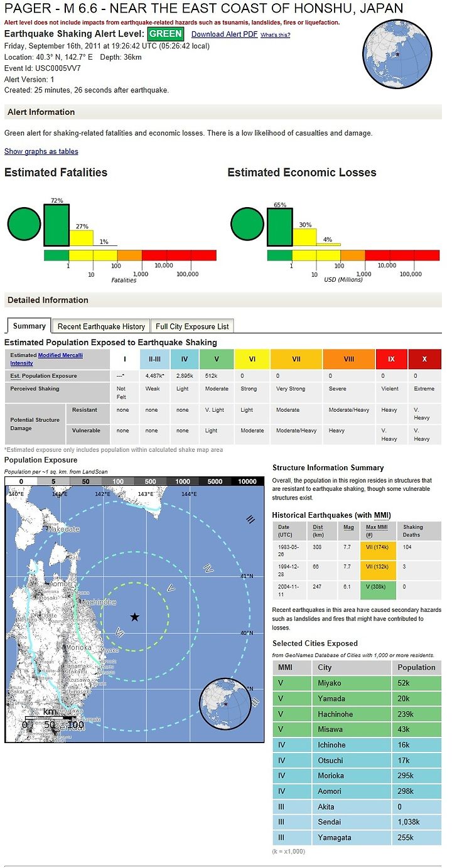The height and width of the screenshot is (868, 452).
Task: Click the "4,487k*" population exposure value
Action: (x=156, y=376)
